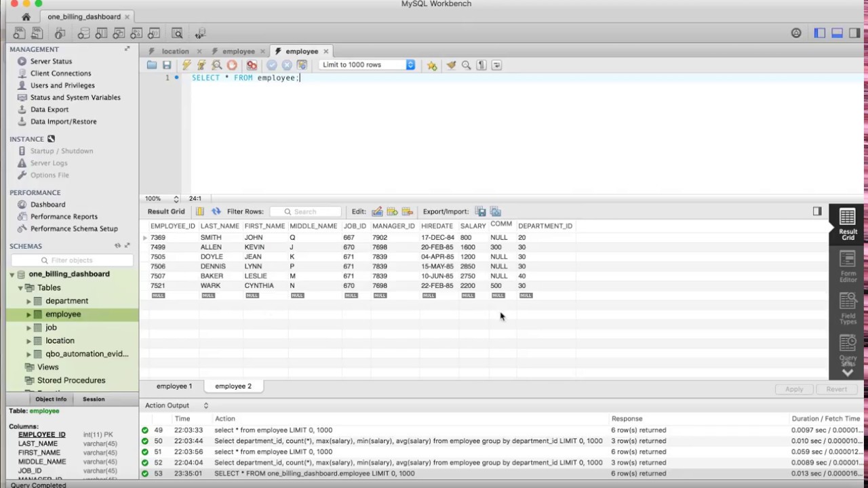Stop the query with red stop icon
868x488 pixels.
(232, 65)
